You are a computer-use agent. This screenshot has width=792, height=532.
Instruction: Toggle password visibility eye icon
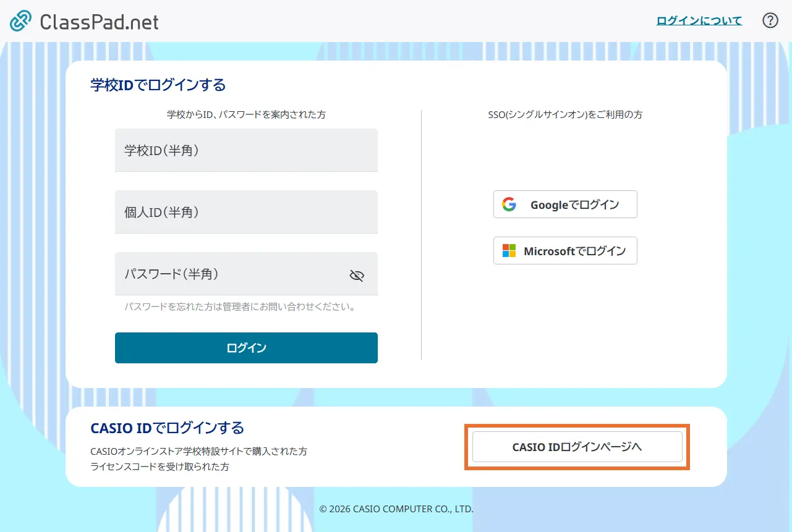357,276
